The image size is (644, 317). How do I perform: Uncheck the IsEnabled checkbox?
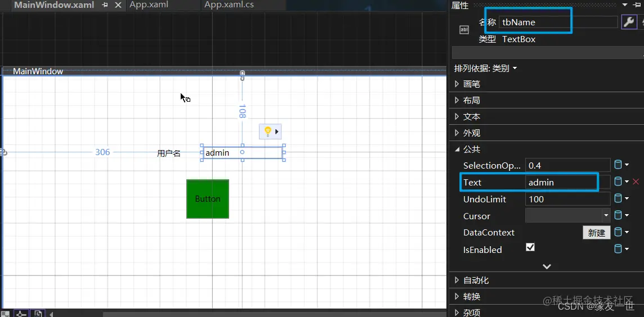(x=530, y=247)
